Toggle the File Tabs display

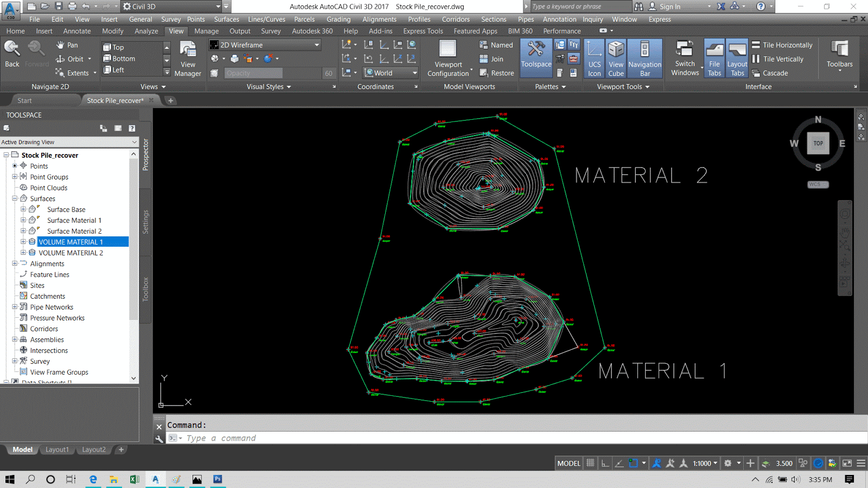click(714, 58)
